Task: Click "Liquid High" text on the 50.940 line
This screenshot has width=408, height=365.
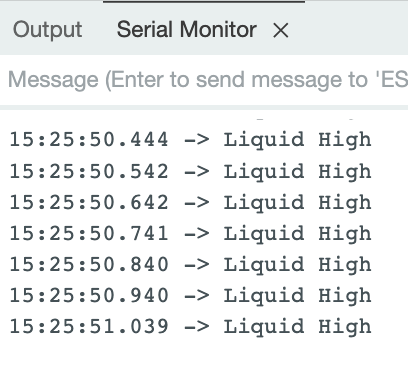Action: pos(297,297)
